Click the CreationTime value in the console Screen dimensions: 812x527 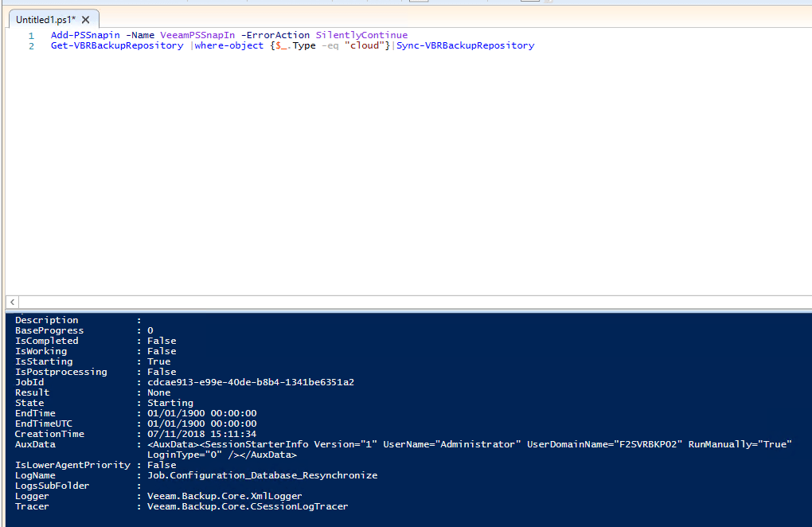[x=201, y=434]
